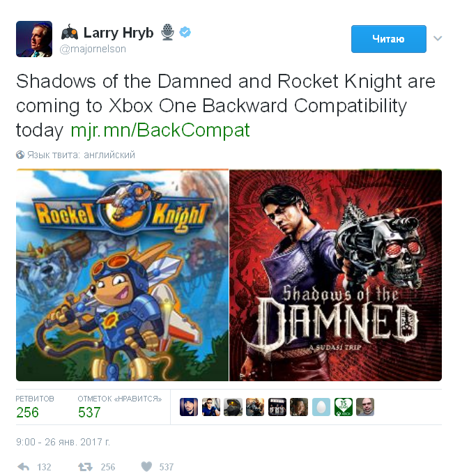View the 537 likes list
453x476 pixels.
pyautogui.click(x=120, y=407)
